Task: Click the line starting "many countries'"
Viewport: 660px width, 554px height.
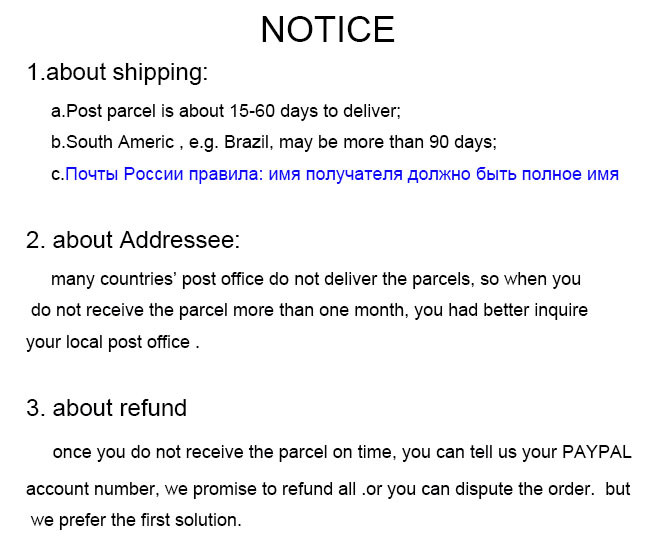Action: [x=315, y=279]
